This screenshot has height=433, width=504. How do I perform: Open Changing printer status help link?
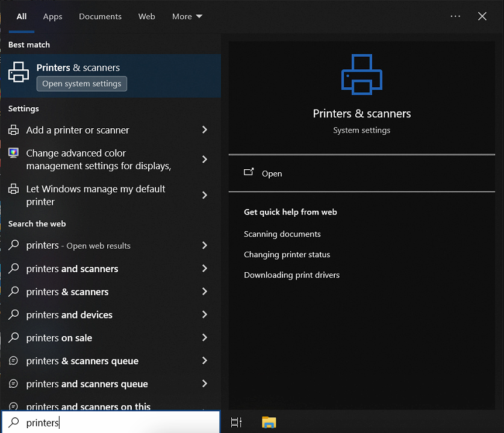coord(287,255)
